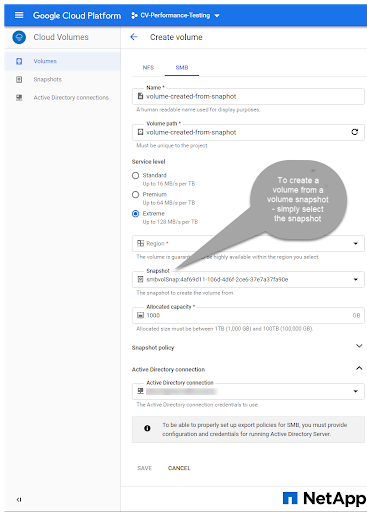This screenshot has width=367, height=512.
Task: Click Google Cloud Platform title
Action: pos(77,15)
